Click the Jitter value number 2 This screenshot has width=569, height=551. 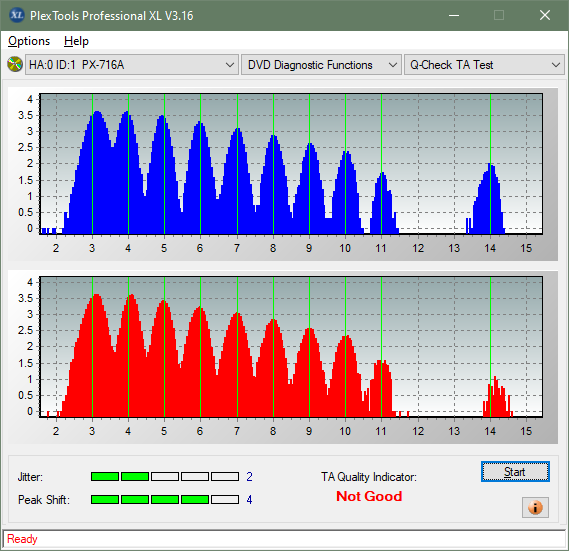[249, 476]
